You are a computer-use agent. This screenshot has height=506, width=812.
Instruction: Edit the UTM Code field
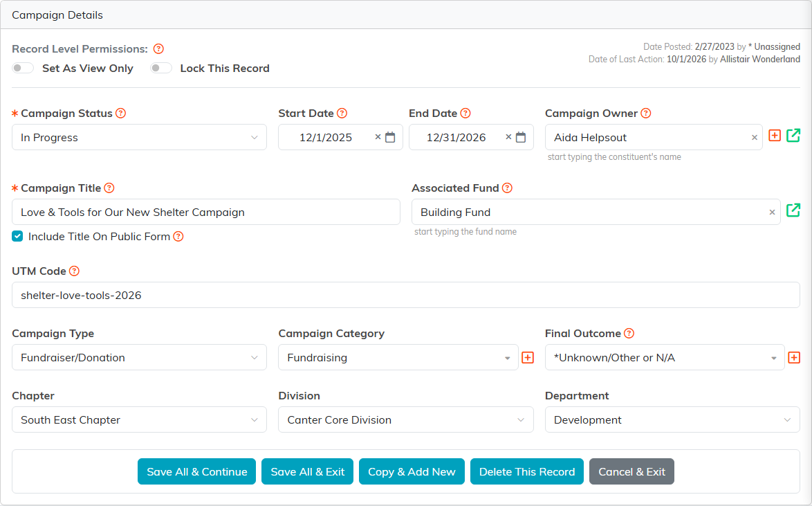[406, 295]
